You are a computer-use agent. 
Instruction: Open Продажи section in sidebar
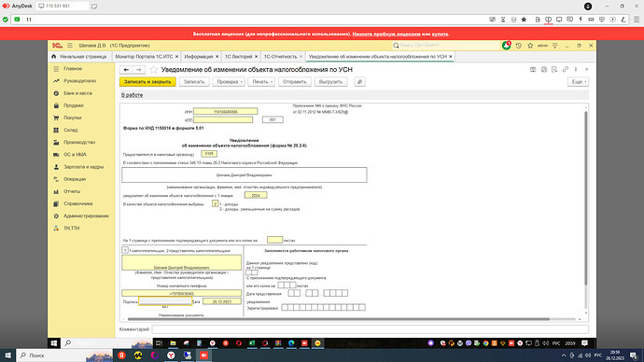(74, 105)
